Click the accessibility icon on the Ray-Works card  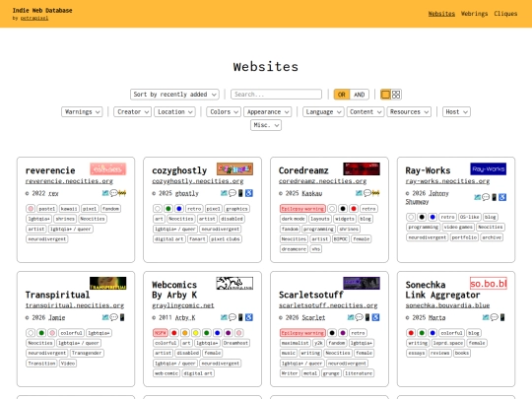pyautogui.click(x=502, y=197)
